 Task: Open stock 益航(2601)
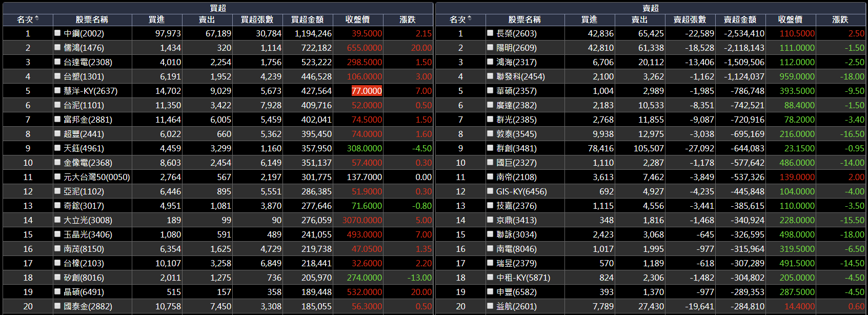click(x=516, y=306)
